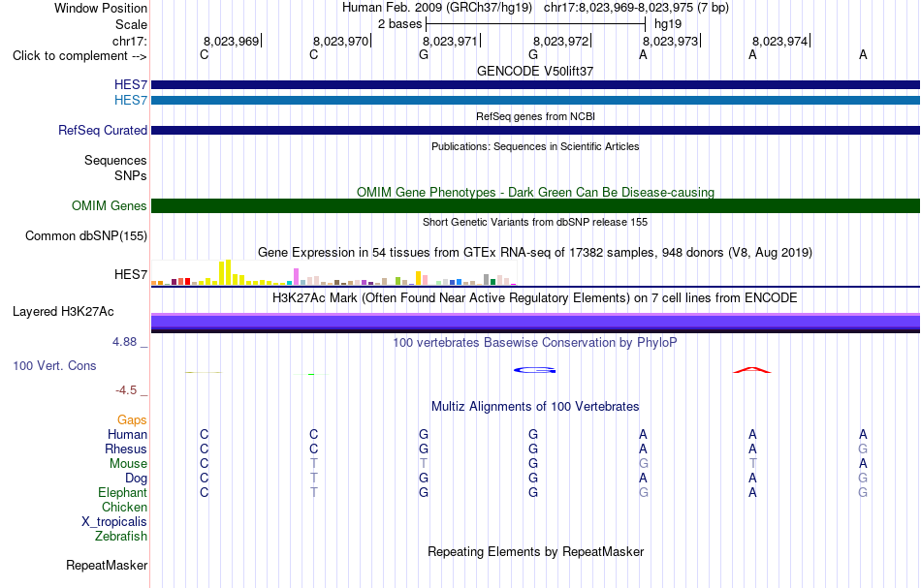921x588 pixels.
Task: Click the Layered H3K27Ac label
Action: [63, 312]
